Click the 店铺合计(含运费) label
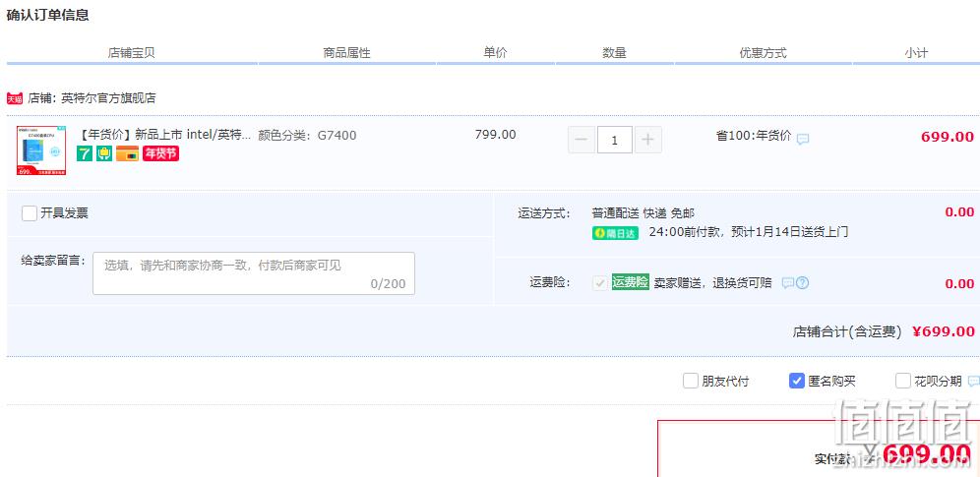 (x=847, y=332)
